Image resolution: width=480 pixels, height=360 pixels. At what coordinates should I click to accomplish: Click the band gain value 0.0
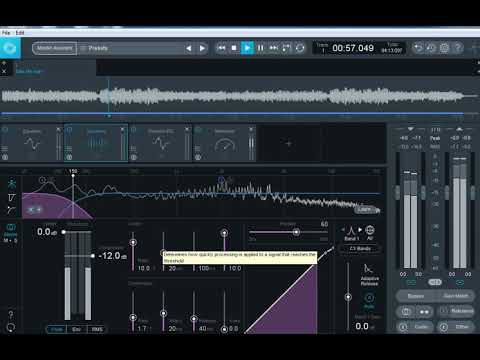(x=362, y=326)
